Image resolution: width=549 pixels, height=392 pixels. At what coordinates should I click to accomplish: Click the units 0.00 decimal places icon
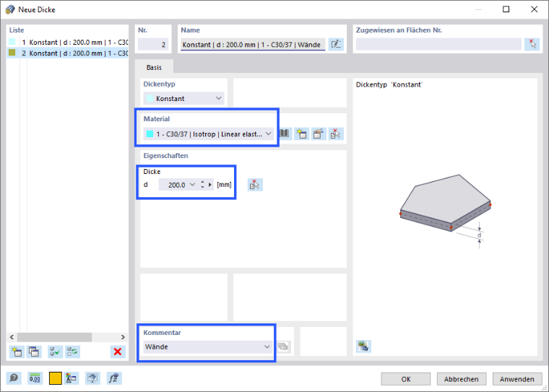click(35, 378)
